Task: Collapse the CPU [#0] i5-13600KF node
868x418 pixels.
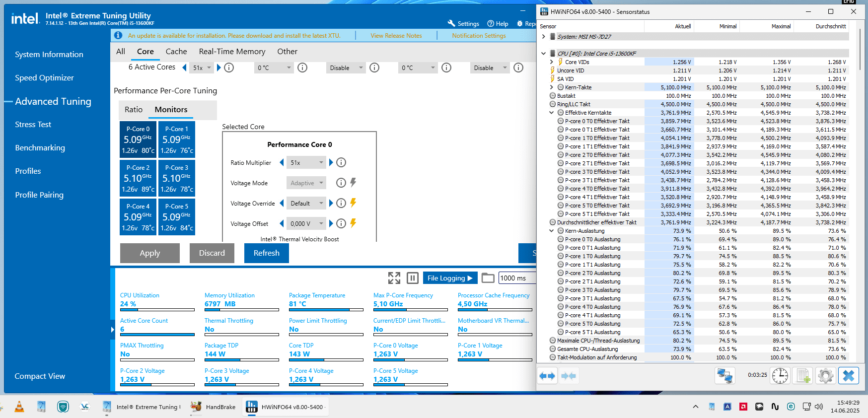Action: (543, 53)
